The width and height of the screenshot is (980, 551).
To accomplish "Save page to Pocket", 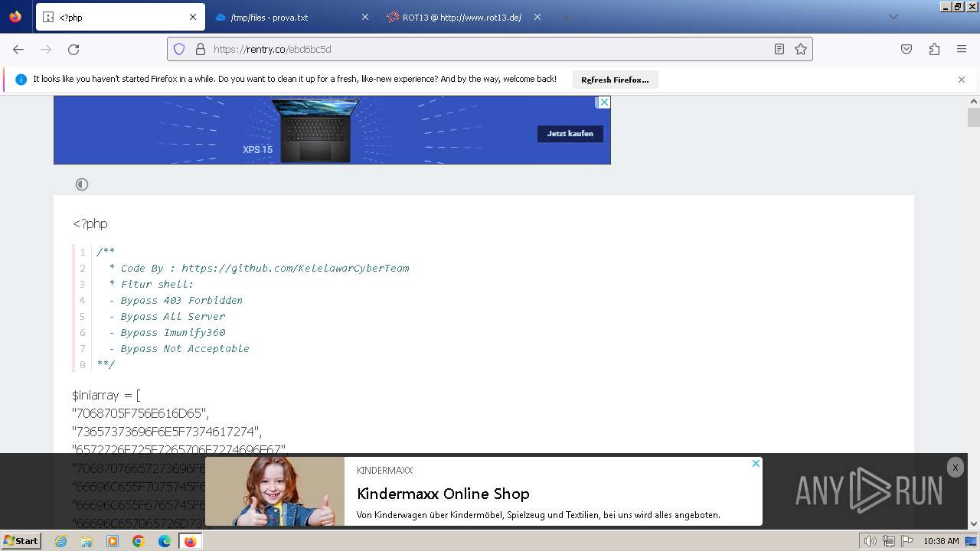I will (x=906, y=49).
